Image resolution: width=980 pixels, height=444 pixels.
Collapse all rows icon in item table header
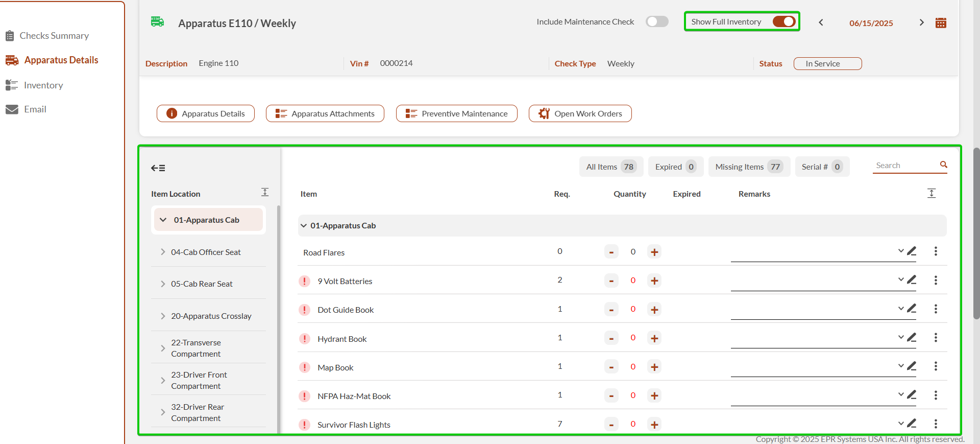click(932, 193)
